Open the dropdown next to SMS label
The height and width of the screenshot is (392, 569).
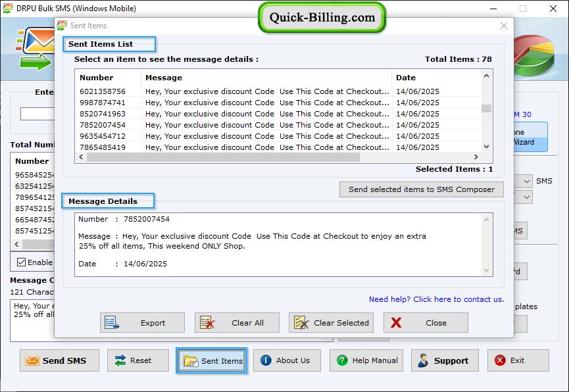(x=526, y=181)
